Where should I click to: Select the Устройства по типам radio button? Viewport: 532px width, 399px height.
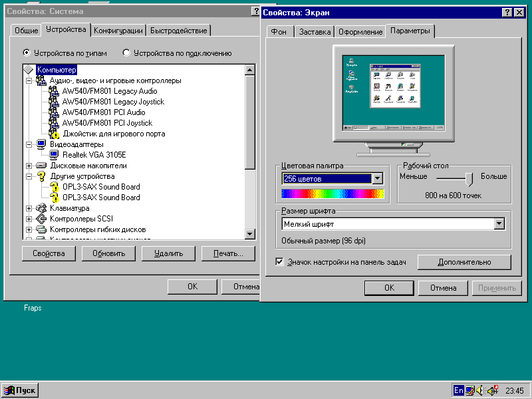tap(25, 53)
